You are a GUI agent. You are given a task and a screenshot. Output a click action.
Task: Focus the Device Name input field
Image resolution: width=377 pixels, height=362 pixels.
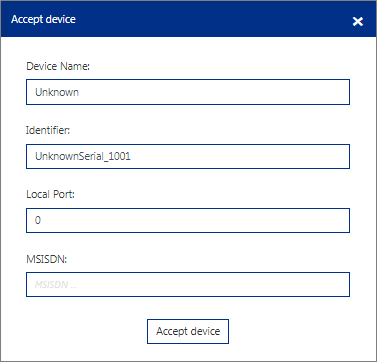(188, 92)
